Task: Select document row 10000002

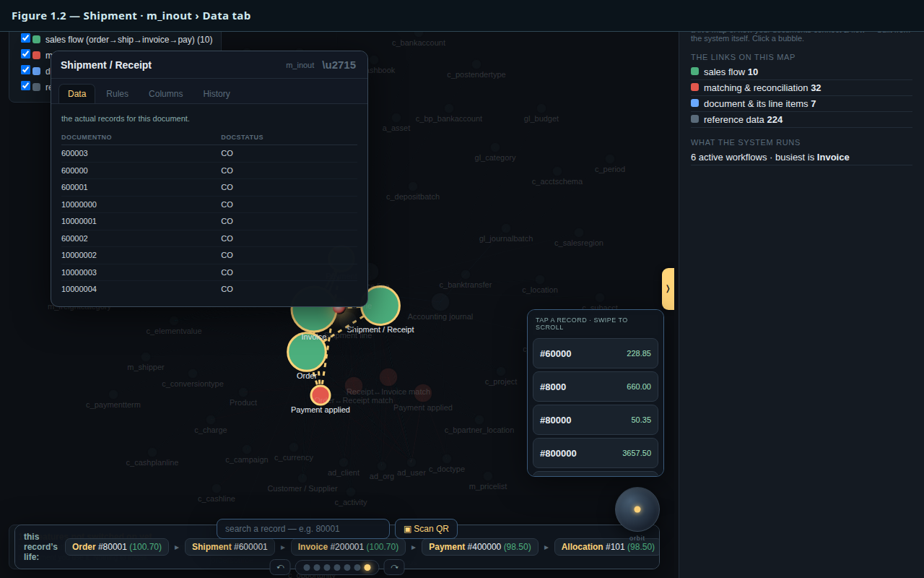Action: (209, 255)
